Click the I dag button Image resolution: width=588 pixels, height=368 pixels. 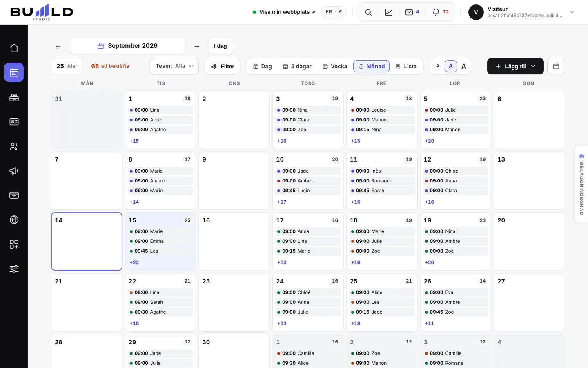(x=220, y=46)
